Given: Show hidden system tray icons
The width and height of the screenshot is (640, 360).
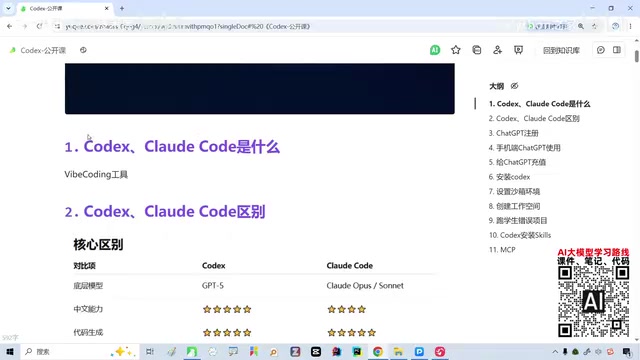Looking at the screenshot, I should pos(555,351).
